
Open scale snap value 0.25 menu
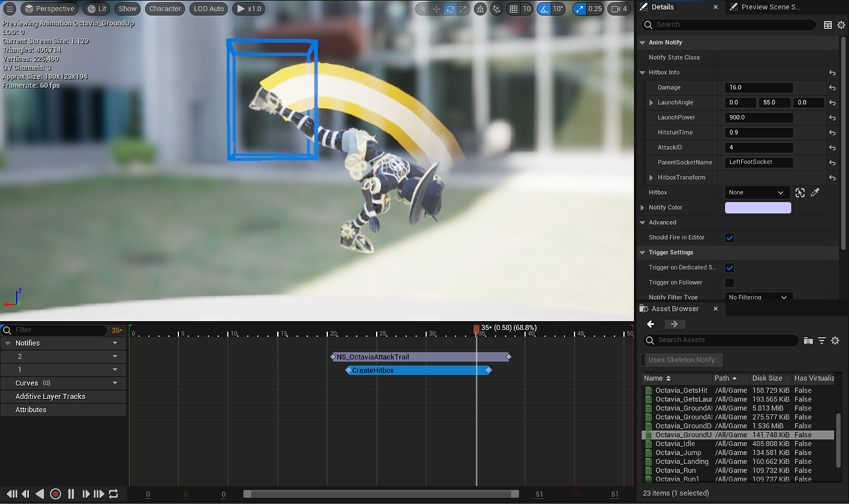coord(595,9)
